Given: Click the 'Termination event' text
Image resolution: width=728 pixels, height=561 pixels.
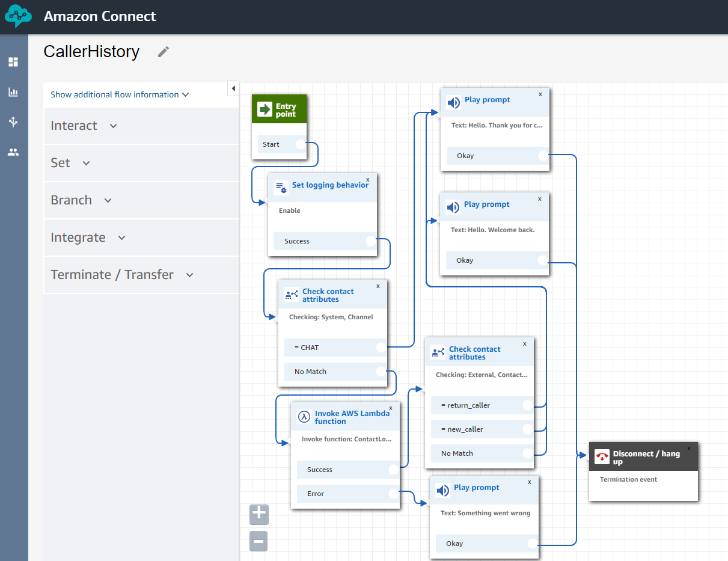Looking at the screenshot, I should 628,479.
